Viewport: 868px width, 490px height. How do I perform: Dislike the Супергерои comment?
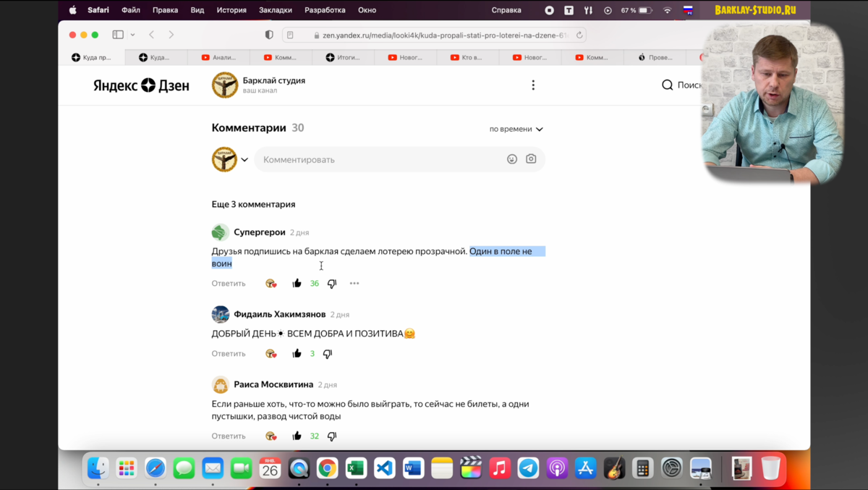click(332, 284)
